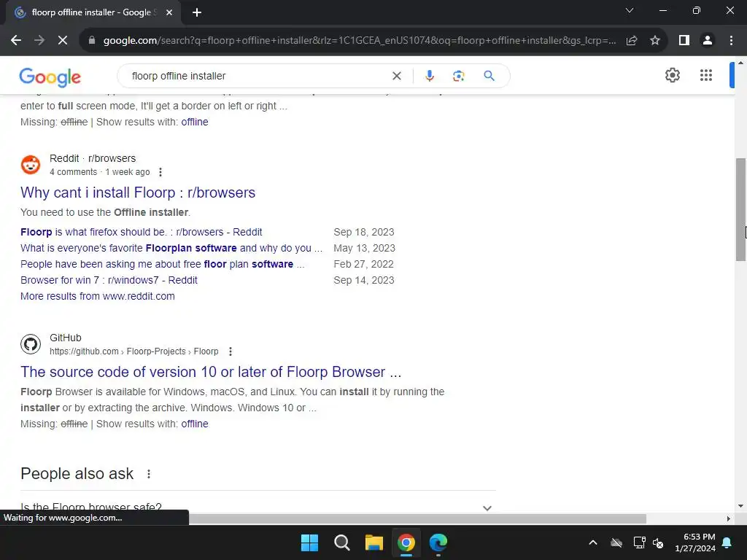
Task: Show results with 'offline' in top snippet
Action: click(x=194, y=122)
